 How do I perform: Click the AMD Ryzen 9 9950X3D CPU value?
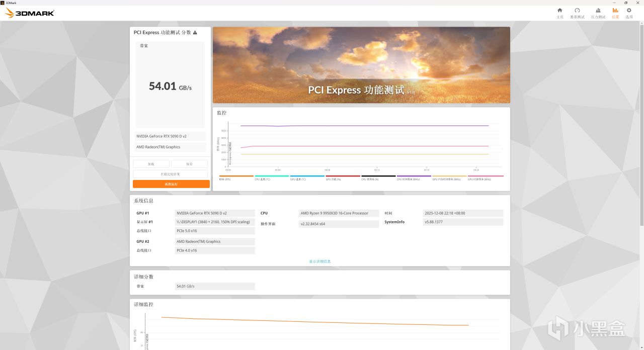[x=339, y=213]
